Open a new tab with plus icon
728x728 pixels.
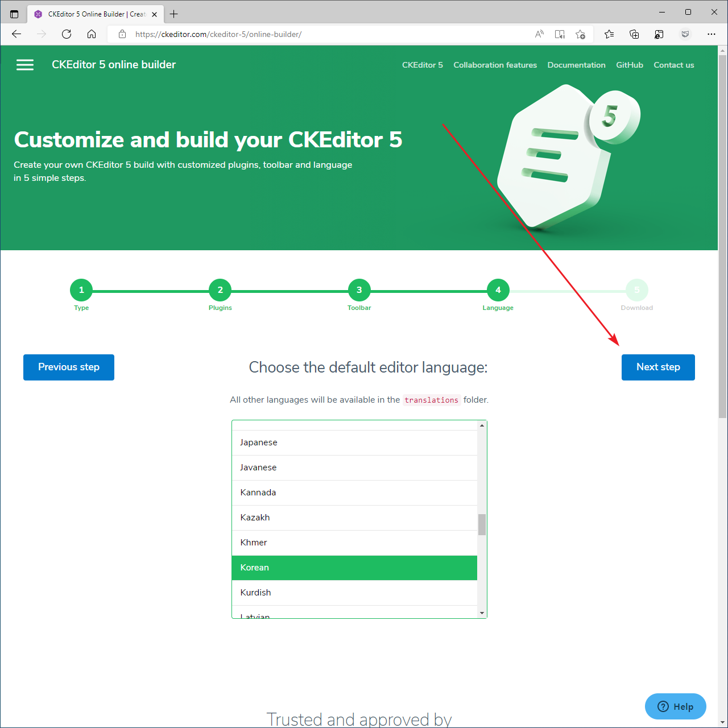tap(174, 14)
